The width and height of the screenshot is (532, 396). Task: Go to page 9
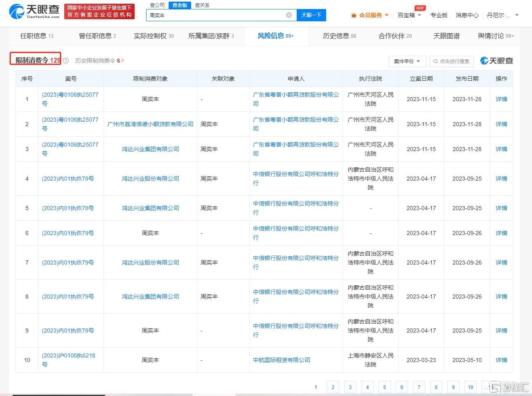click(x=453, y=387)
